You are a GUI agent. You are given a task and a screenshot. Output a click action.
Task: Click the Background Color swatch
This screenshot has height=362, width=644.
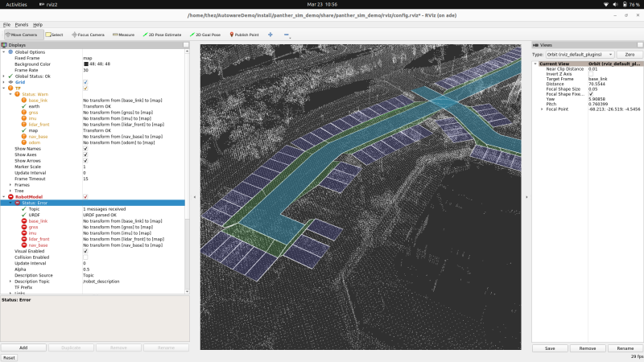coord(85,64)
